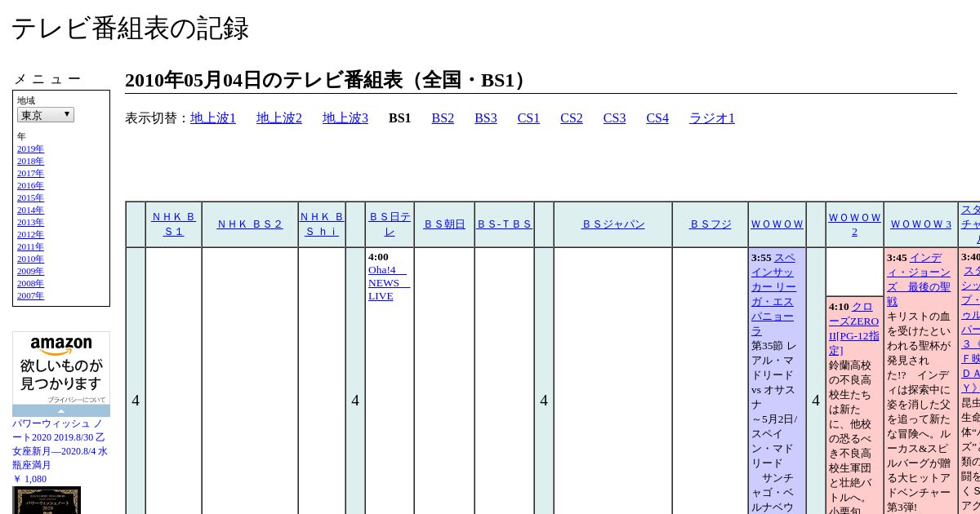Click the ￥1,080 price text

29,479
